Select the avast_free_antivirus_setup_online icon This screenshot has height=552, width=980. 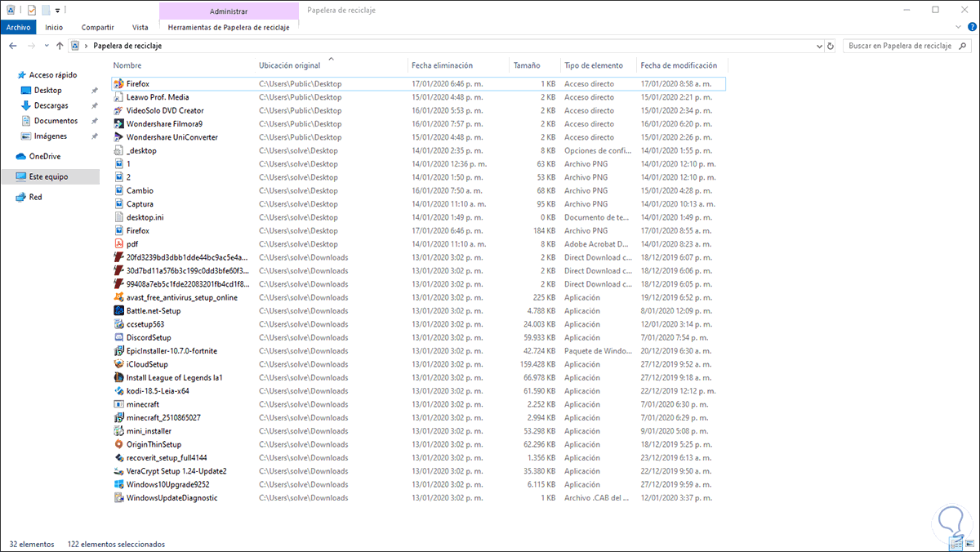[x=118, y=297]
